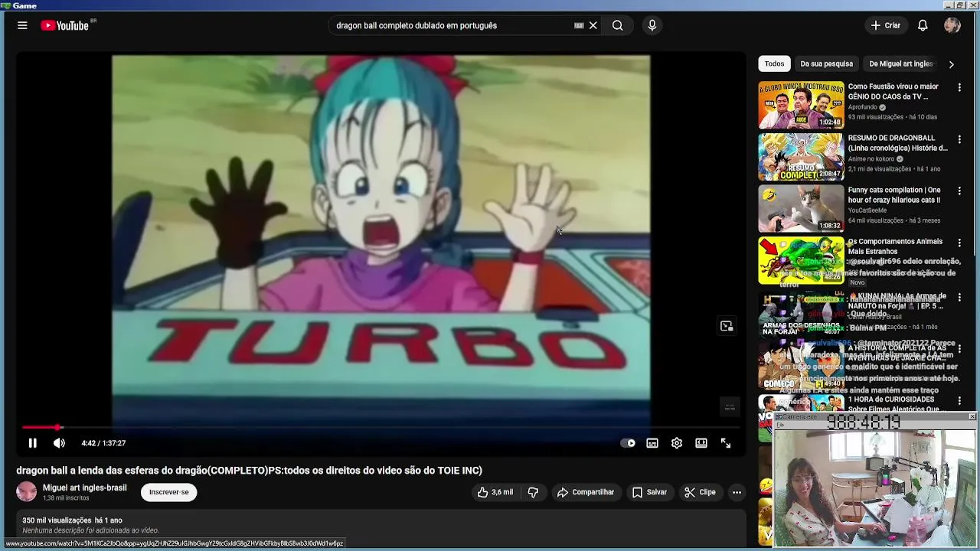
Task: Subscribe with Inscrever-se button
Action: (x=169, y=492)
